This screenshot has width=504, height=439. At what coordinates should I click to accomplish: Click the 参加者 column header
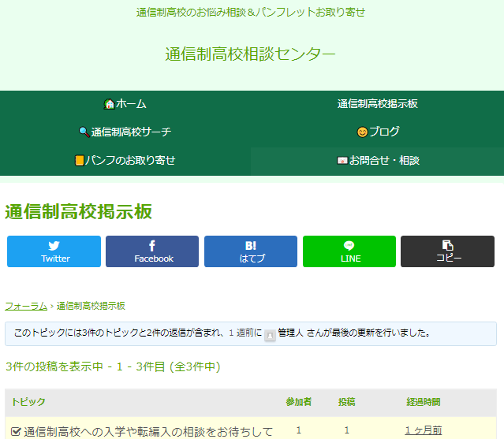tap(299, 402)
